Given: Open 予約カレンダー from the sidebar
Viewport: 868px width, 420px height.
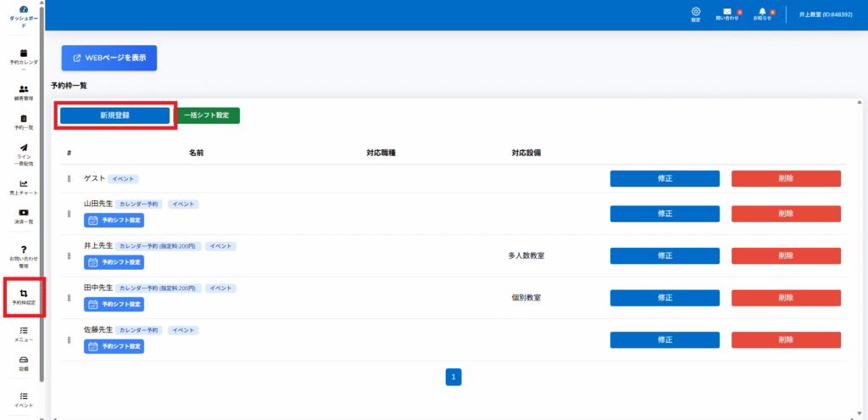Looking at the screenshot, I should (x=24, y=54).
